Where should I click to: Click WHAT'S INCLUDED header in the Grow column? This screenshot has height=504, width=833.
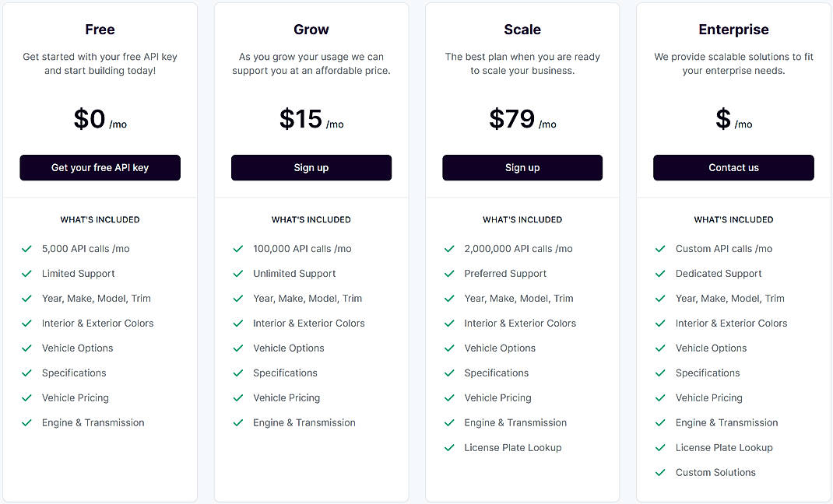point(311,219)
